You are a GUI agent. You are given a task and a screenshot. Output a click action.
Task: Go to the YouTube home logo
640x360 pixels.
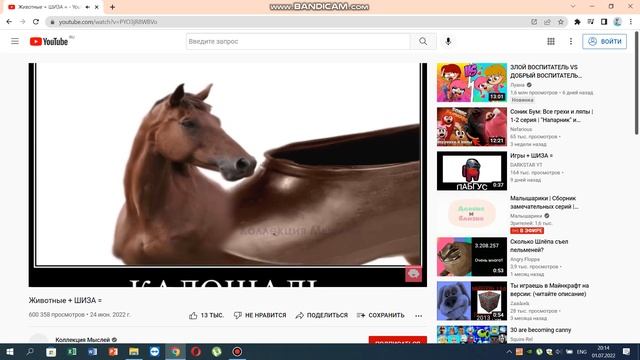coord(49,41)
